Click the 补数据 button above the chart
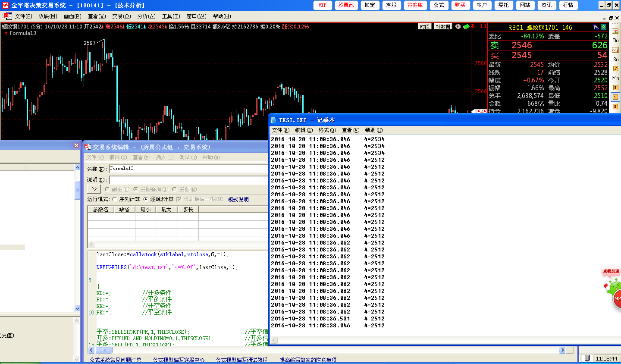621x364 pixels. (x=443, y=27)
